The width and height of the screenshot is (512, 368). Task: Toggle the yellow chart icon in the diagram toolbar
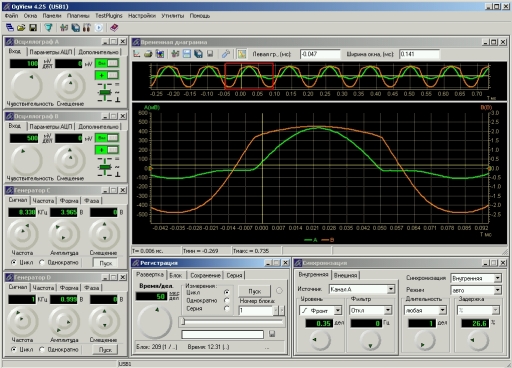pyautogui.click(x=242, y=54)
